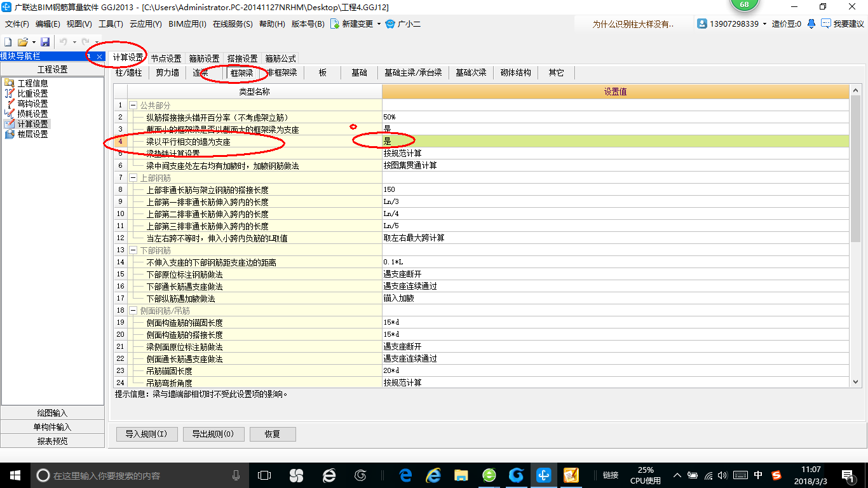The width and height of the screenshot is (868, 488).
Task: Open 弯钩设置 in navigation panel
Action: tap(32, 104)
